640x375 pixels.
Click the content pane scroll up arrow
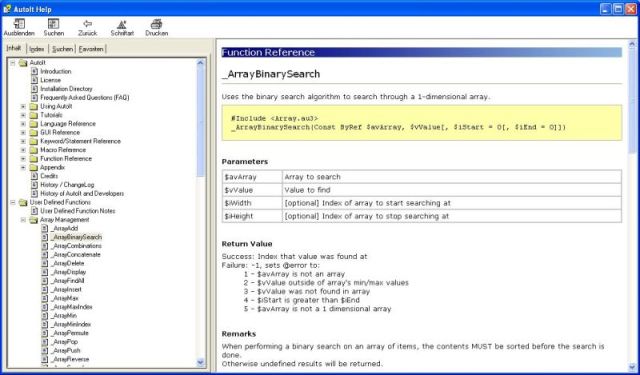tap(632, 44)
